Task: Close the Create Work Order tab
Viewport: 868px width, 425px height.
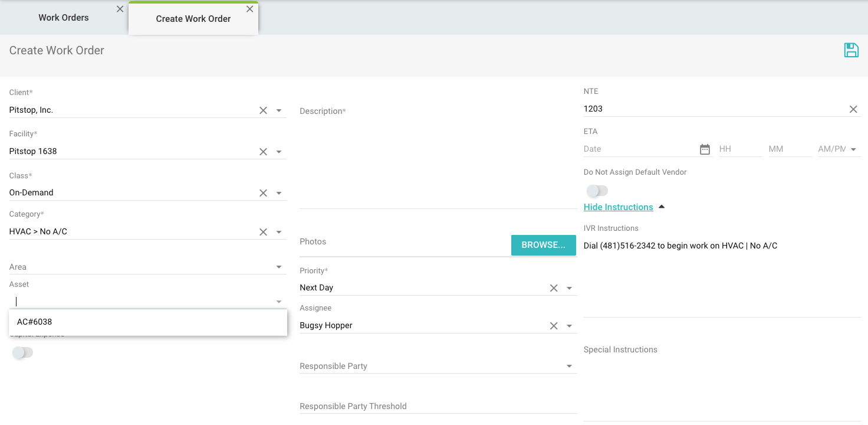Action: pos(249,9)
